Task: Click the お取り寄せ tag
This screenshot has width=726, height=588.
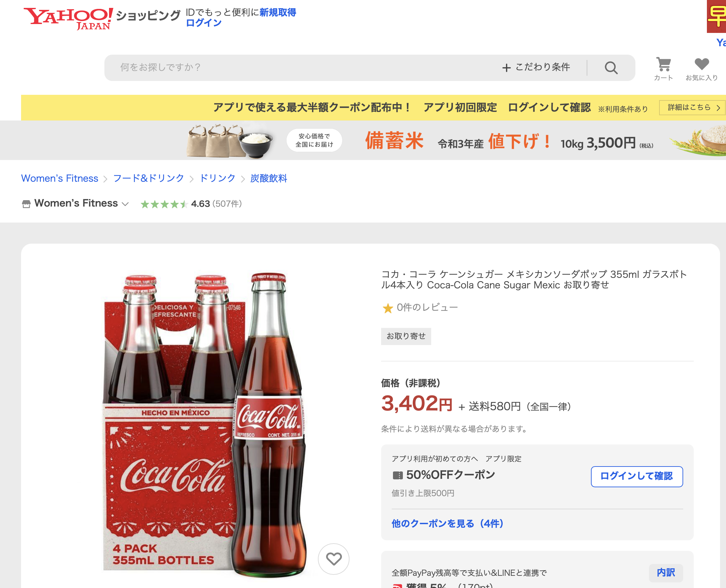Action: click(x=406, y=336)
